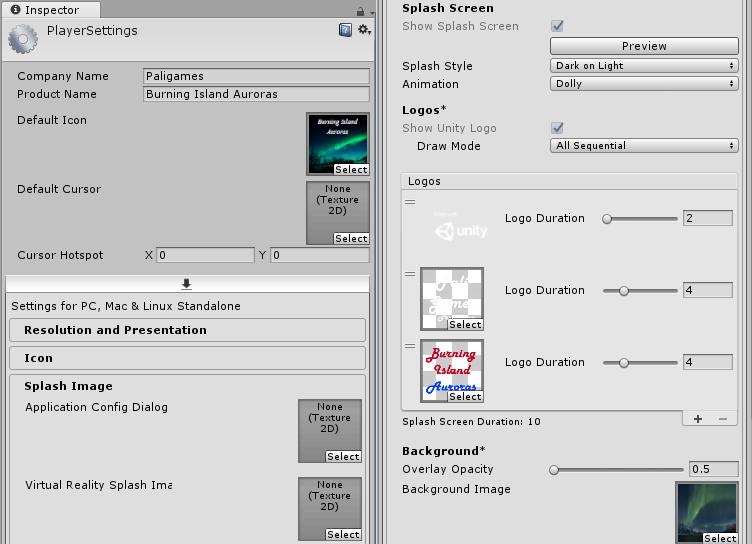Click the 'Background*' heading
This screenshot has height=544, width=752.
click(444, 451)
